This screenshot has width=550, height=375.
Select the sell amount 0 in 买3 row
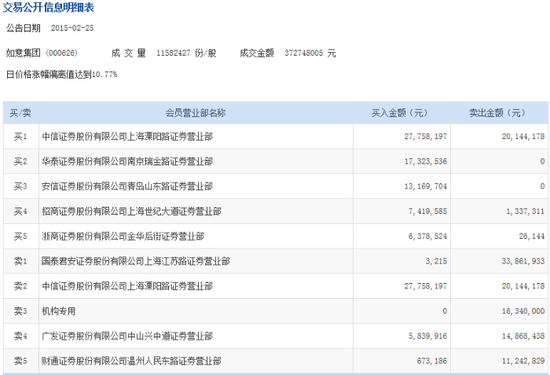(x=542, y=186)
